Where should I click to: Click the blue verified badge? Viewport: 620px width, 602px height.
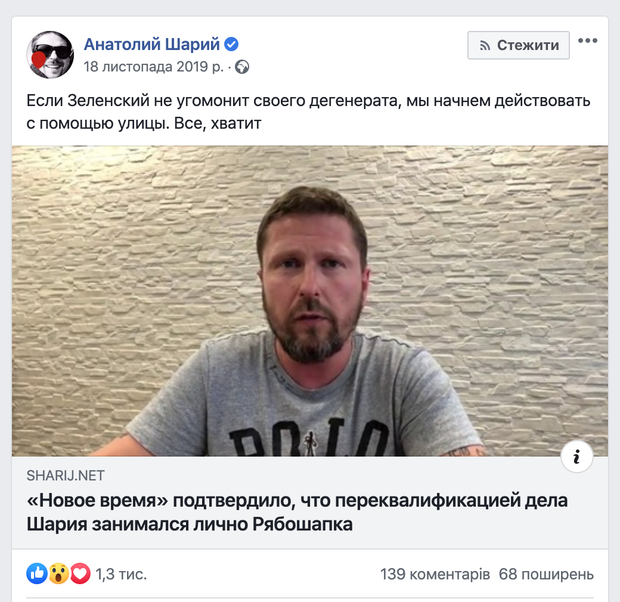pyautogui.click(x=231, y=44)
